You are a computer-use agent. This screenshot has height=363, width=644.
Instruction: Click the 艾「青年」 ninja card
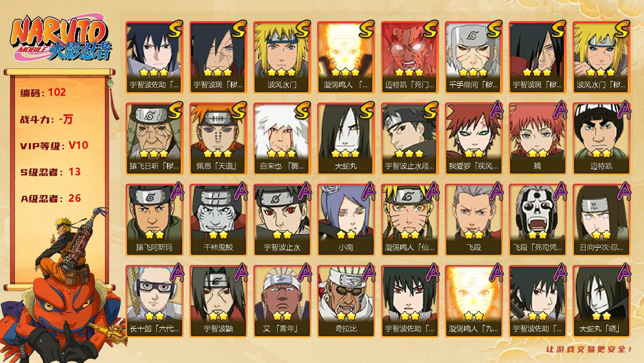coord(282,301)
